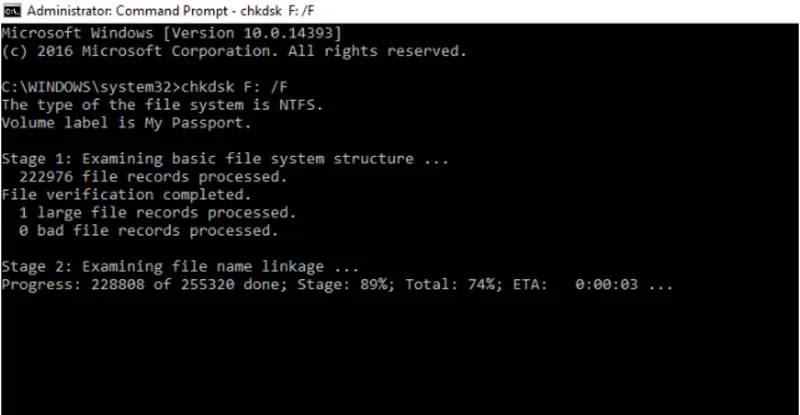Click the Command Prompt icon in the title bar
Viewport: 800px width, 415px height.
(x=10, y=10)
